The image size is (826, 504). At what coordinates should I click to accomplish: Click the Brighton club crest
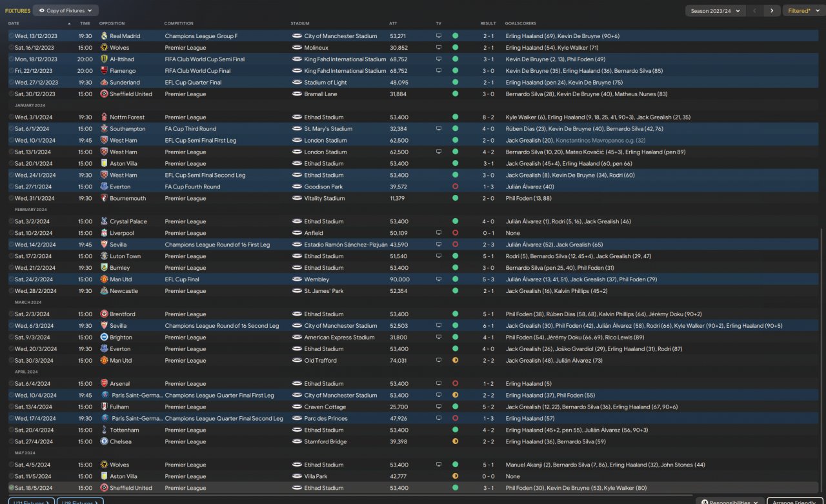point(105,338)
